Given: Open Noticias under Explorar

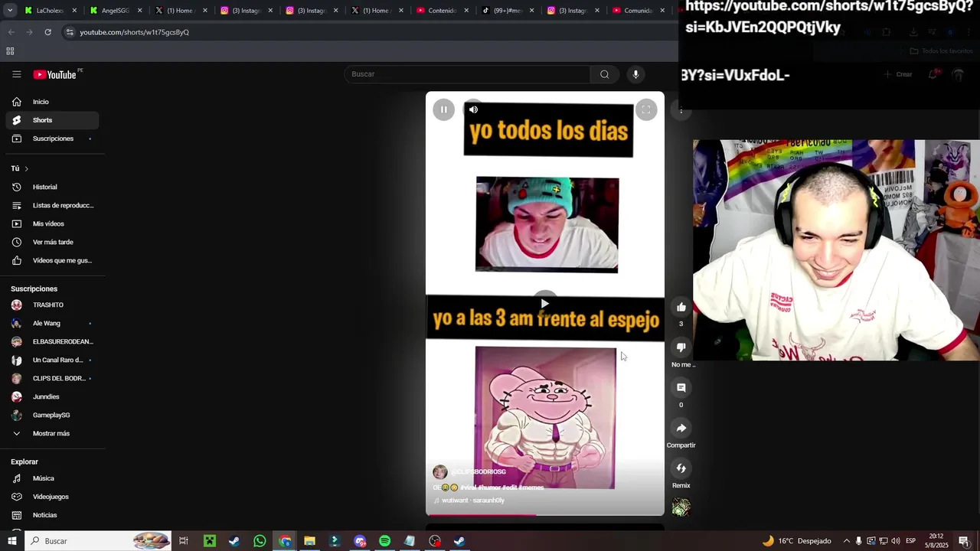Looking at the screenshot, I should 52,515.
